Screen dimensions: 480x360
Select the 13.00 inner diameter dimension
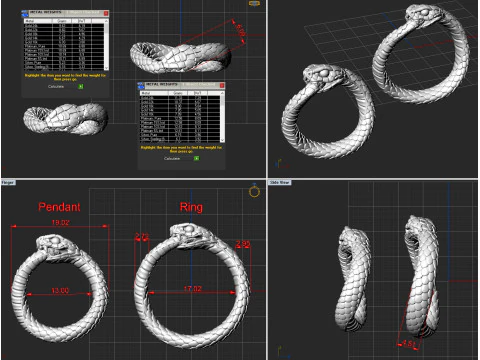pyautogui.click(x=60, y=291)
